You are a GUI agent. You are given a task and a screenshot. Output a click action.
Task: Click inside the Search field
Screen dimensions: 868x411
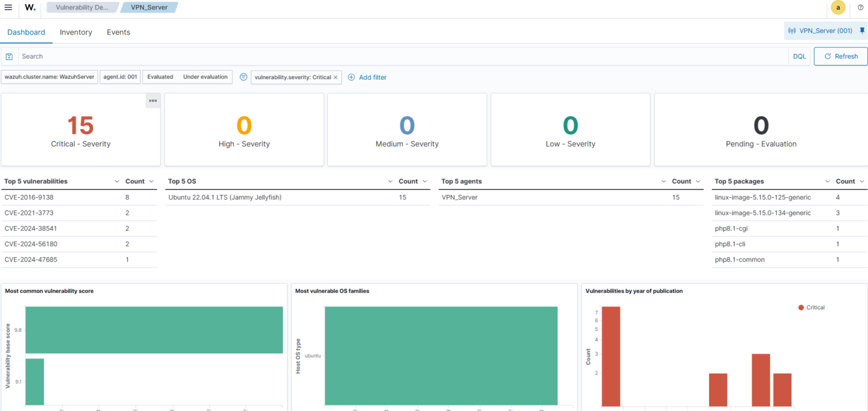(x=226, y=56)
